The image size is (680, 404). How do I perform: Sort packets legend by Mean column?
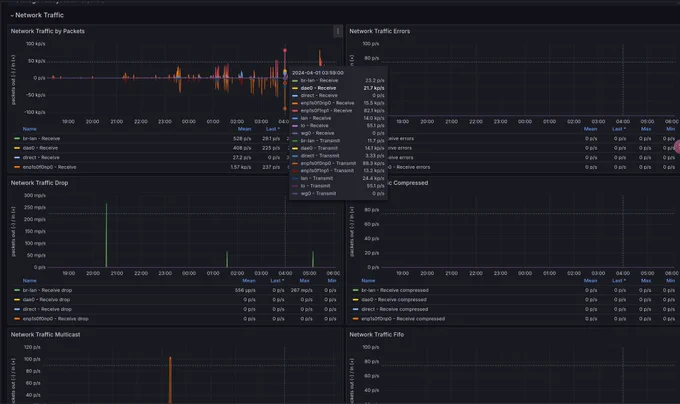[244, 129]
